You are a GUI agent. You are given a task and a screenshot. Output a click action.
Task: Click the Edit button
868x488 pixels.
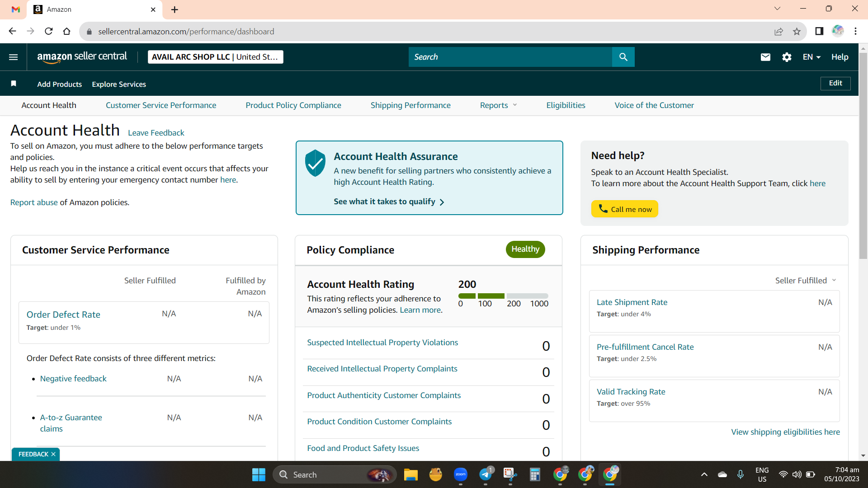point(835,83)
